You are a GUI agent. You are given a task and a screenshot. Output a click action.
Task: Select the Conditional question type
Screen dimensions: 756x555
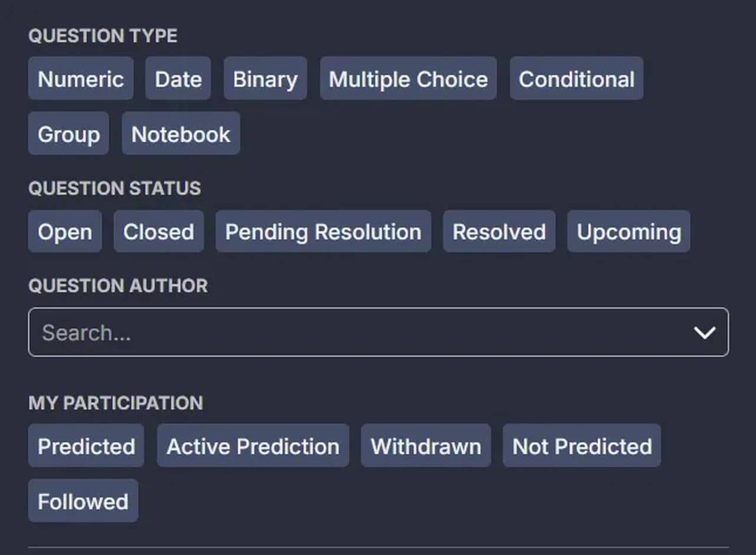pyautogui.click(x=576, y=78)
